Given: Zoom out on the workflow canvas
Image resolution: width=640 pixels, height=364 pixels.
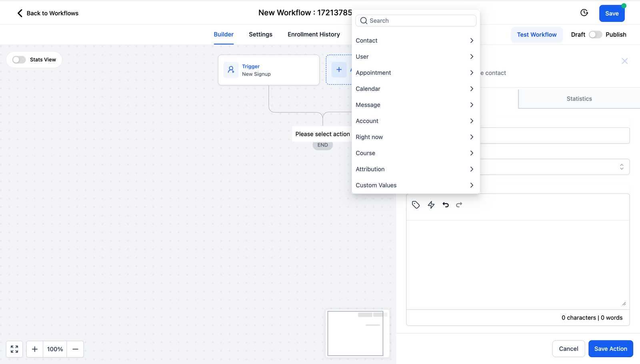Looking at the screenshot, I should pyautogui.click(x=75, y=349).
